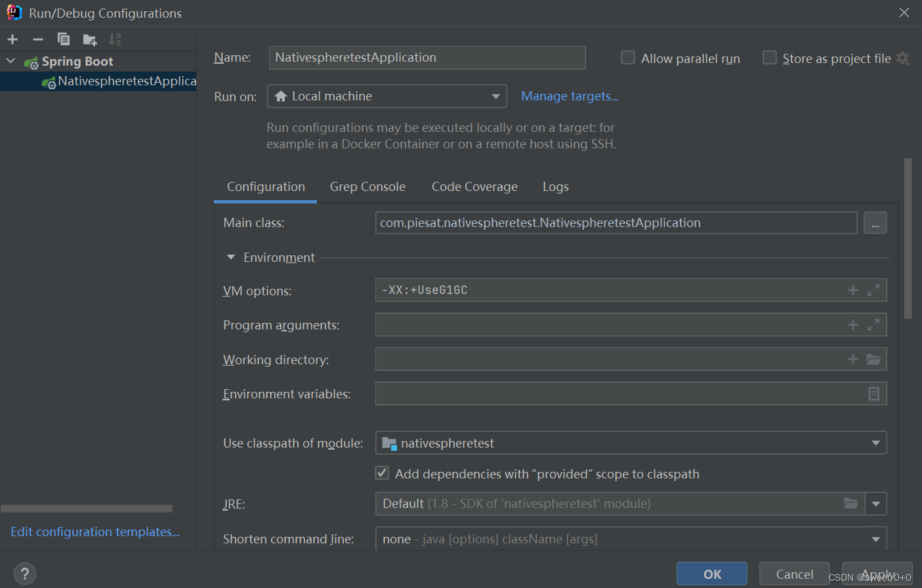Viewport: 922px width, 588px height.
Task: Browse for main class with ellipsis button
Action: tap(875, 223)
